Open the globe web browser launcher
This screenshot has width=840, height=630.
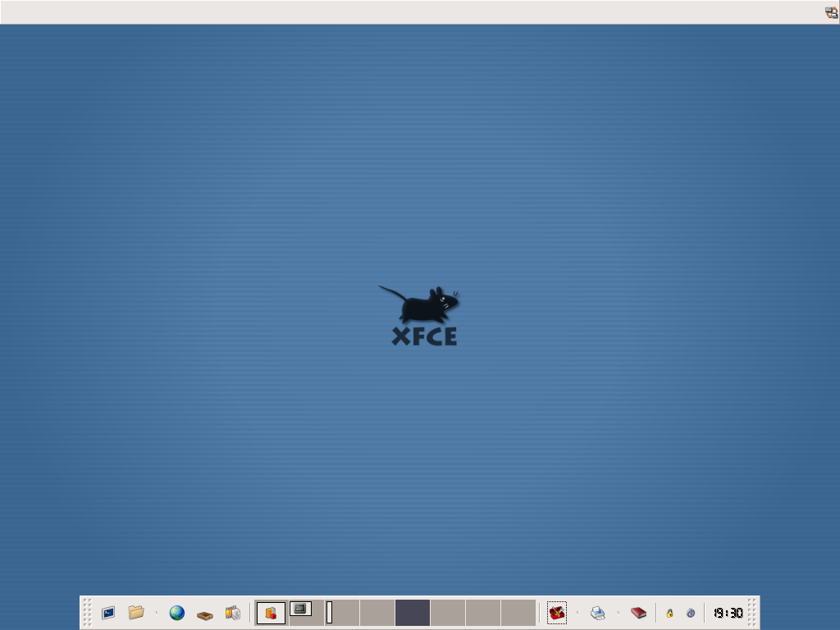(177, 613)
